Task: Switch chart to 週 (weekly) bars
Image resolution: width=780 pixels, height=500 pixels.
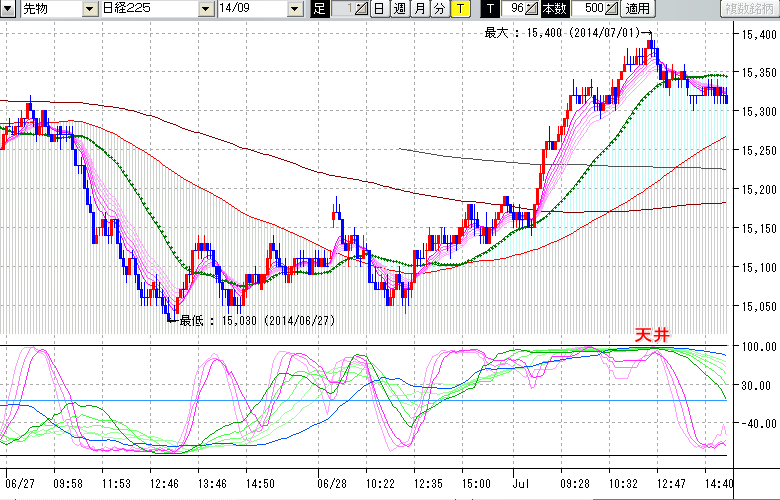Action: coord(399,9)
